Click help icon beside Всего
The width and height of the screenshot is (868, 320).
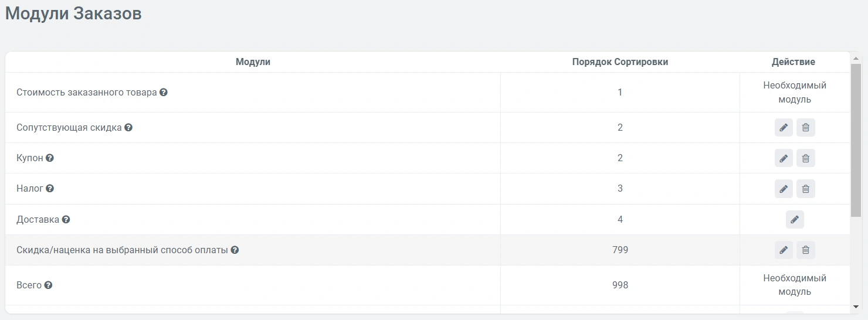click(48, 285)
